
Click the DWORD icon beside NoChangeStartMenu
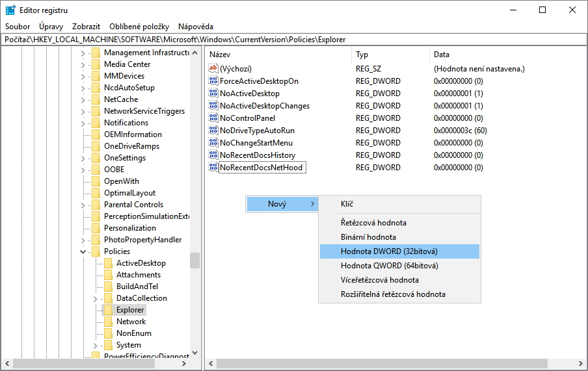[x=213, y=142]
